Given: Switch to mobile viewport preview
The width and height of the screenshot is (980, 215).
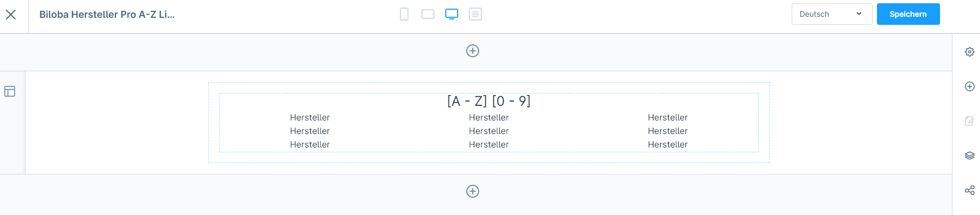Looking at the screenshot, I should coord(404,14).
